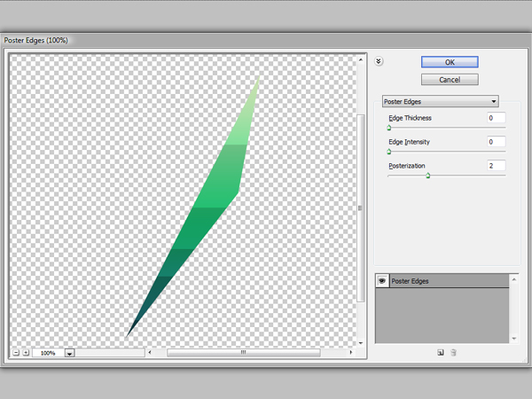Click the preview scroll-up arrow
The image size is (532, 399).
(x=361, y=60)
